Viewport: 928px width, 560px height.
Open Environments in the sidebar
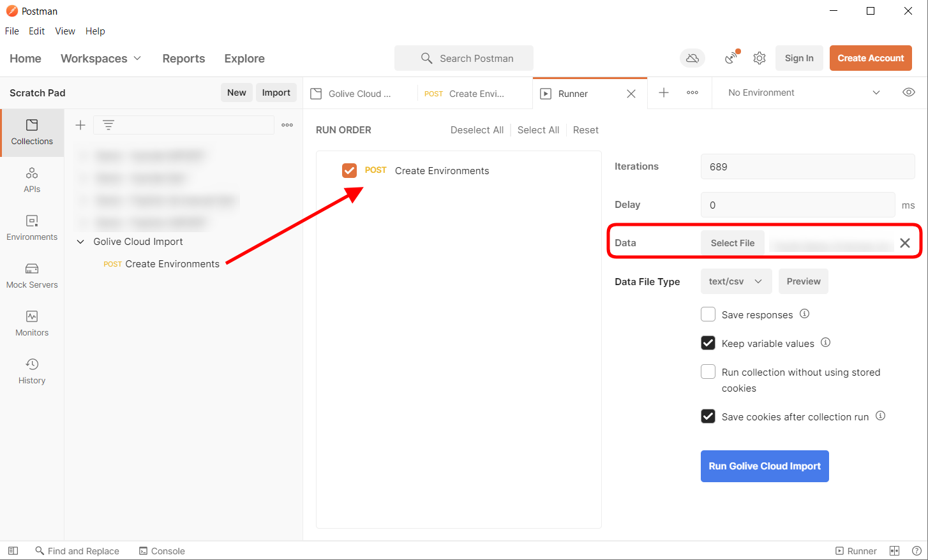(32, 228)
